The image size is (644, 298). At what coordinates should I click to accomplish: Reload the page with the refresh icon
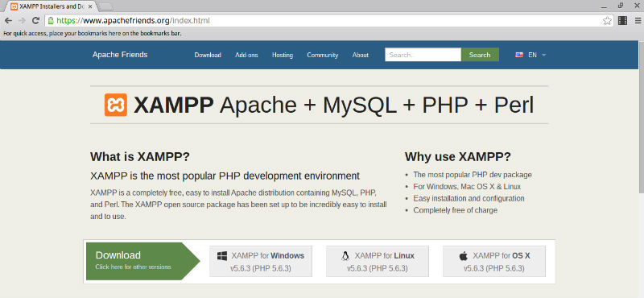[35, 21]
